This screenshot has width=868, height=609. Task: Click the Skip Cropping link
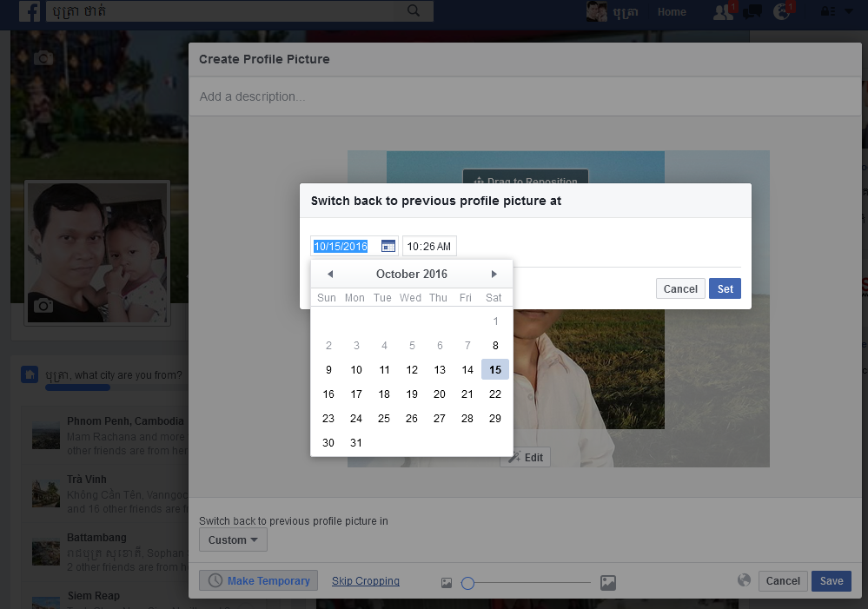365,580
